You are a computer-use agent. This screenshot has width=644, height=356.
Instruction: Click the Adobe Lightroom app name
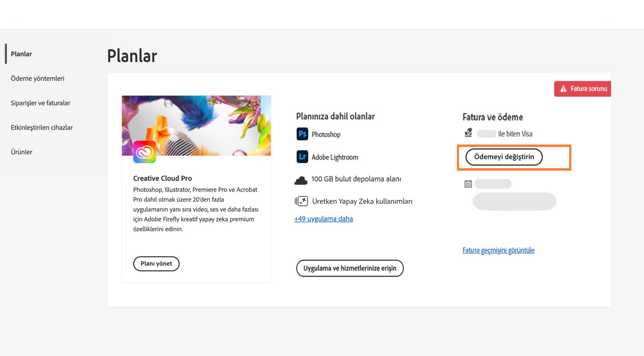pos(335,157)
